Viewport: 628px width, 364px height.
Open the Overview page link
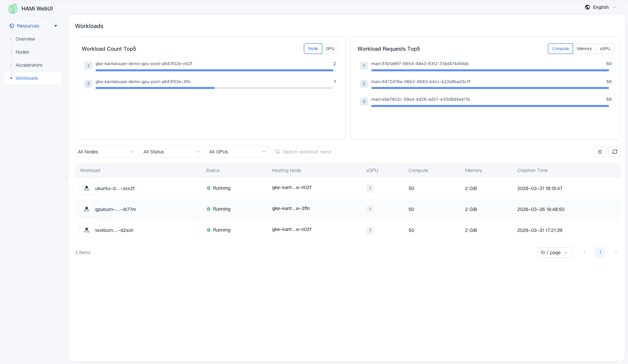pos(25,39)
